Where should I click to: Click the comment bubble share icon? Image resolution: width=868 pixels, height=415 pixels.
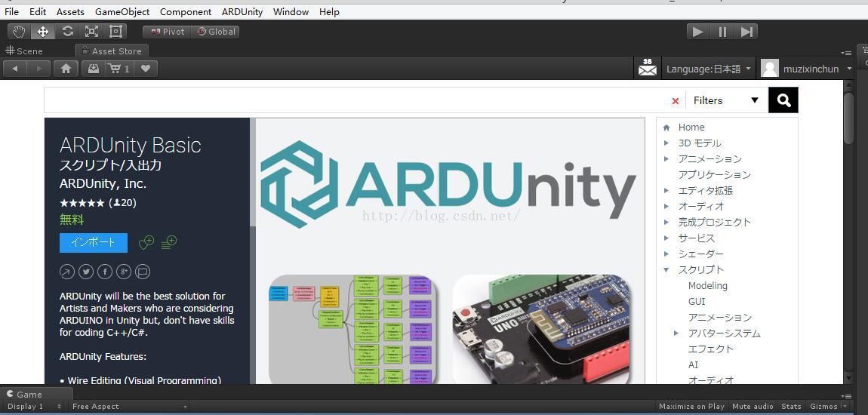pyautogui.click(x=143, y=272)
